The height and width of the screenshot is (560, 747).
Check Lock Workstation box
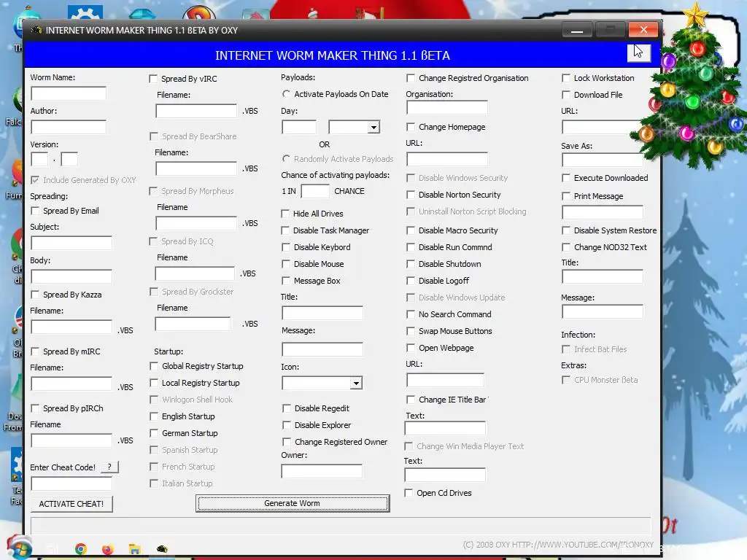(566, 78)
